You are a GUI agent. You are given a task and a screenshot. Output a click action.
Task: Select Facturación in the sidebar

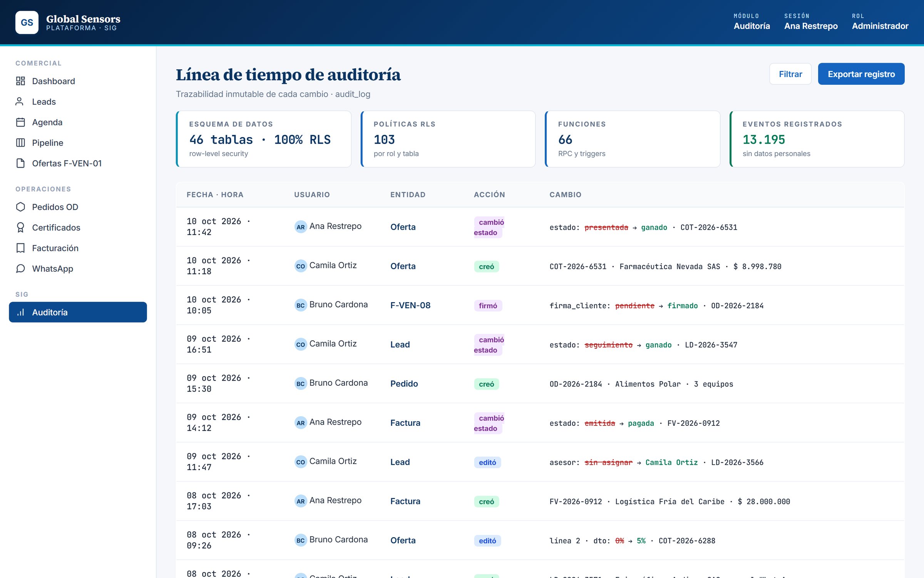[x=78, y=248]
